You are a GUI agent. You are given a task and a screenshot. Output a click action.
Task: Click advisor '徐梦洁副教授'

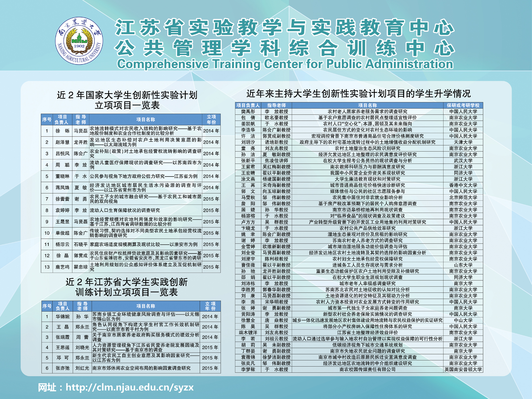276,357
